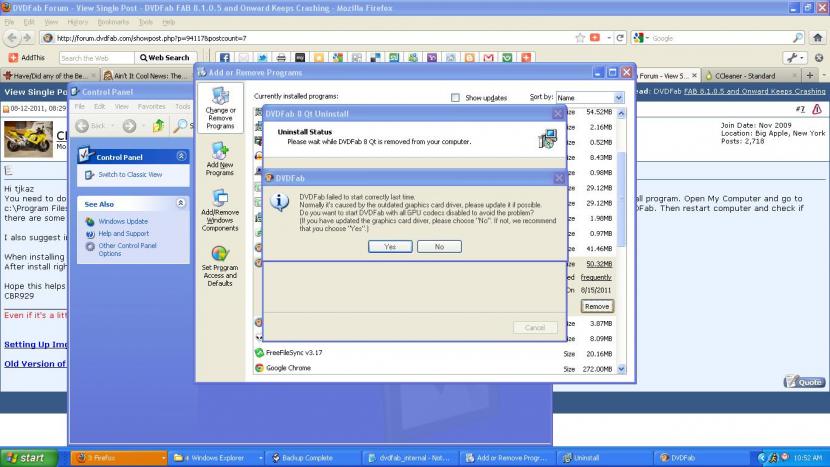Click the forum report-post warning icon
This screenshot has width=830, height=467.
tap(817, 109)
